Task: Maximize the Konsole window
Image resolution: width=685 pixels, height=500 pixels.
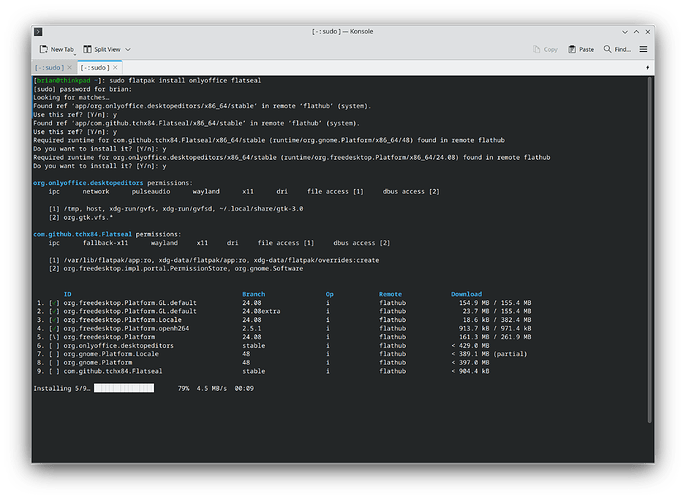Action: pos(637,32)
